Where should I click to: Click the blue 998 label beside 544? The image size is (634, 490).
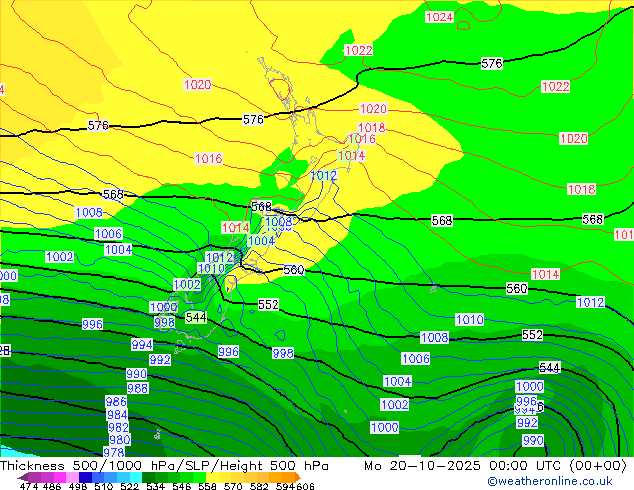pyautogui.click(x=165, y=322)
